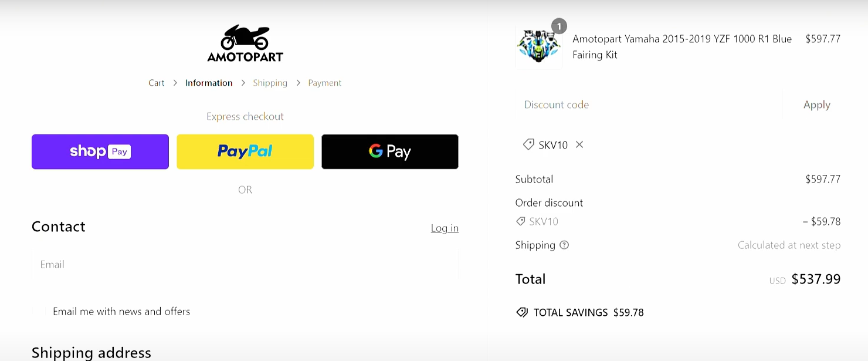Click the Yamaha fairing kit product thumbnail
868x361 pixels.
pyautogui.click(x=538, y=47)
